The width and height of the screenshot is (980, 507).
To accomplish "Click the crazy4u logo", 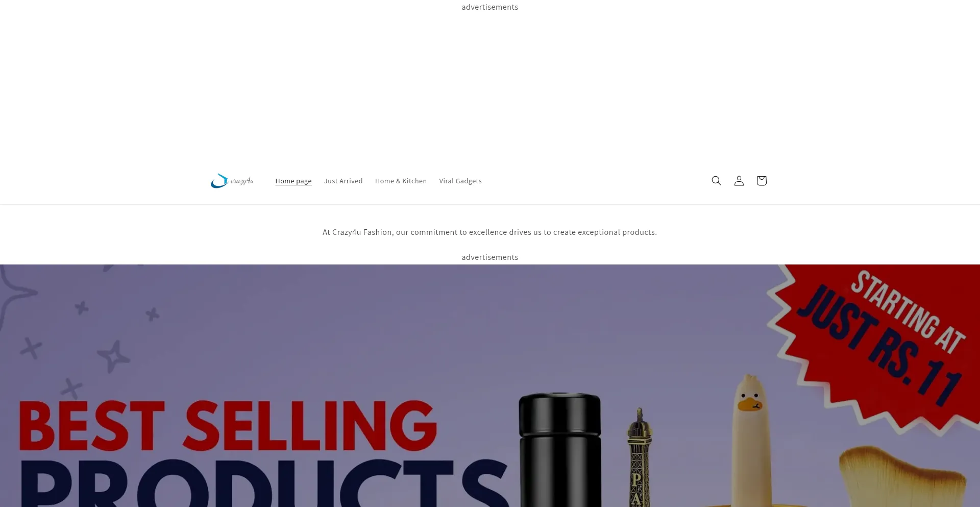I will point(232,181).
